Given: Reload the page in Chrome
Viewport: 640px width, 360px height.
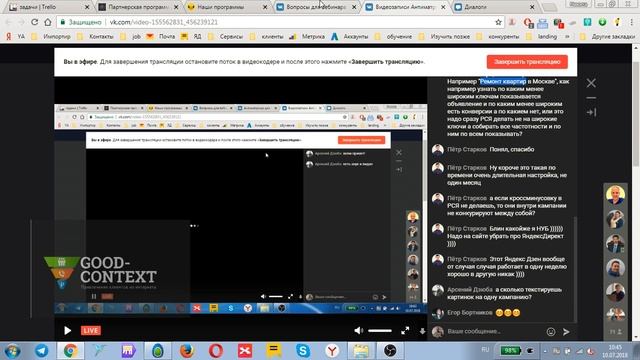Looking at the screenshot, I should coord(34,22).
